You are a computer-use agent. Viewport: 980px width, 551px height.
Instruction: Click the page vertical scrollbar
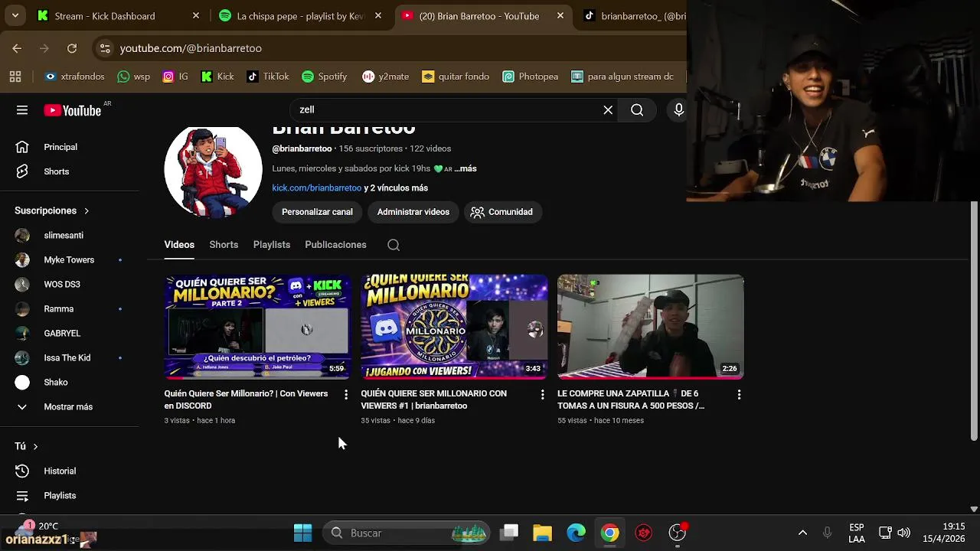point(974,321)
